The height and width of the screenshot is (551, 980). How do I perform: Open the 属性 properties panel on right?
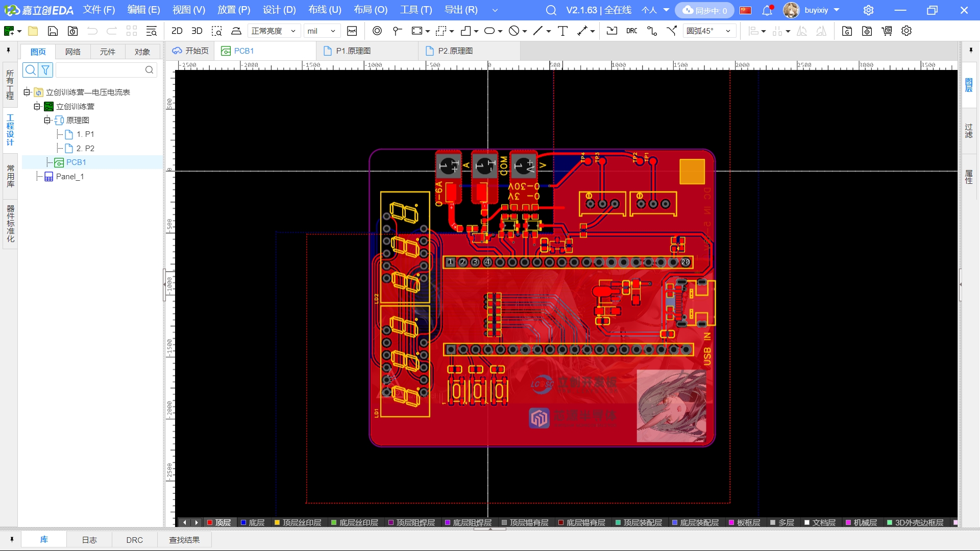[x=969, y=177]
